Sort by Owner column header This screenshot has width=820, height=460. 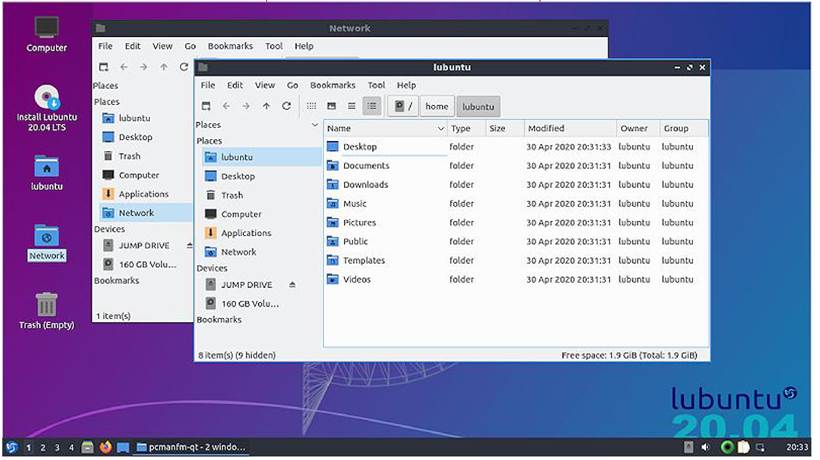[638, 128]
